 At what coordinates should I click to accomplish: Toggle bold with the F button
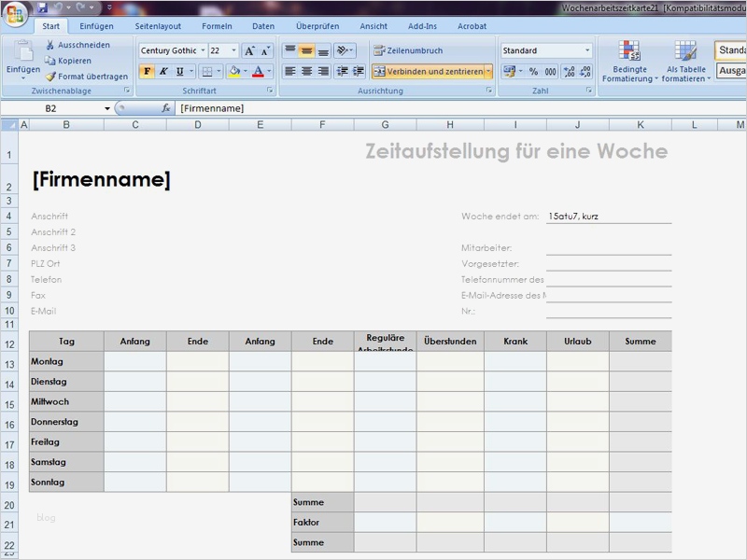click(x=148, y=72)
